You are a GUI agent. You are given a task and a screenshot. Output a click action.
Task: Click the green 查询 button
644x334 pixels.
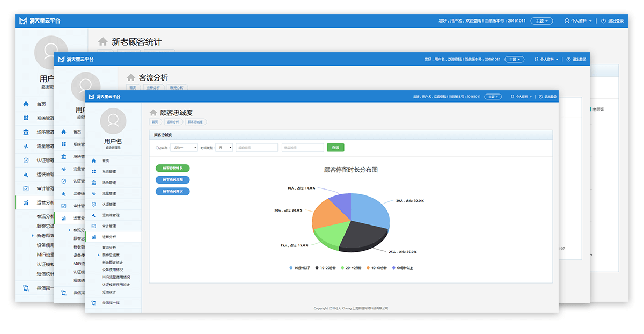point(335,148)
